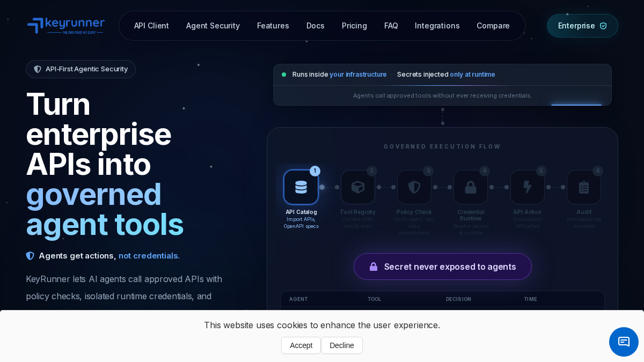The width and height of the screenshot is (644, 362).
Task: Click the DECISION column header
Action: (458, 299)
